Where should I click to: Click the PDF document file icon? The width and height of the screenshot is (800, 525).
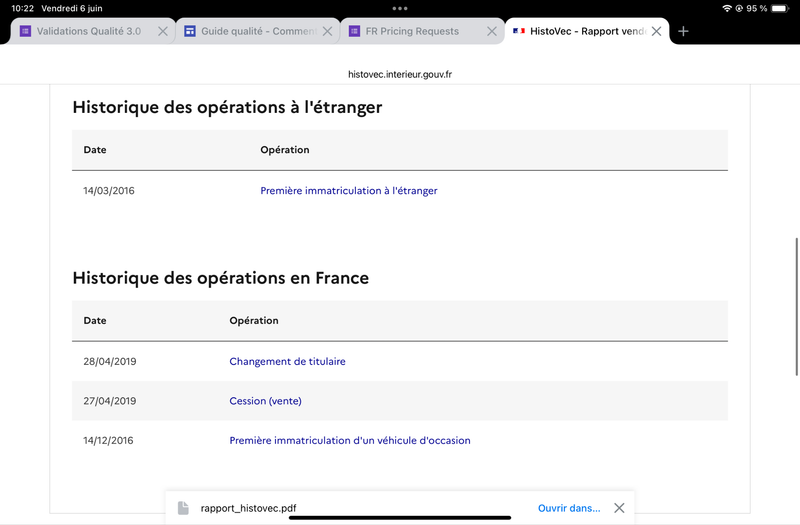click(183, 508)
